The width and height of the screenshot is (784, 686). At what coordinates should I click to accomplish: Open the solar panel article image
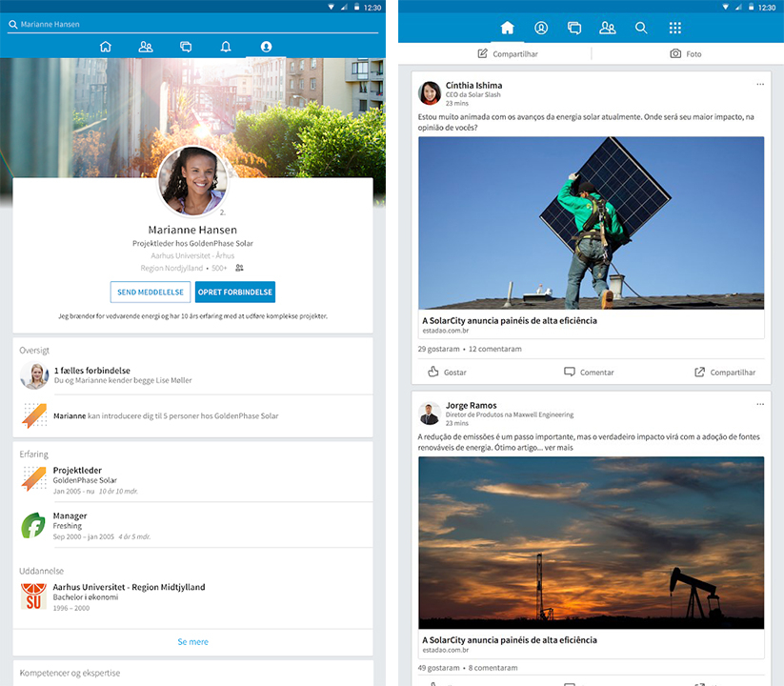[591, 223]
